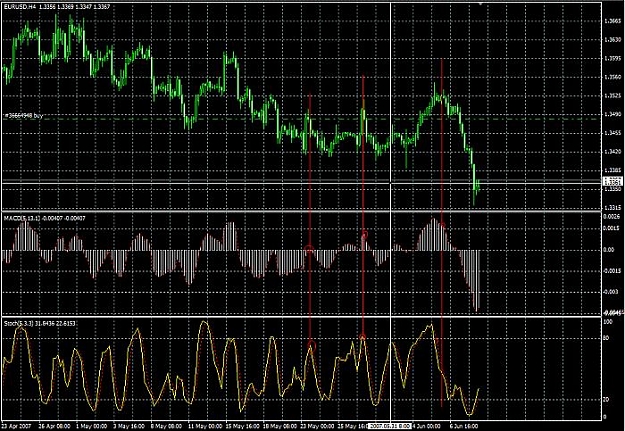
Task: Click the Stochastic 20 level label
Action: [607, 400]
